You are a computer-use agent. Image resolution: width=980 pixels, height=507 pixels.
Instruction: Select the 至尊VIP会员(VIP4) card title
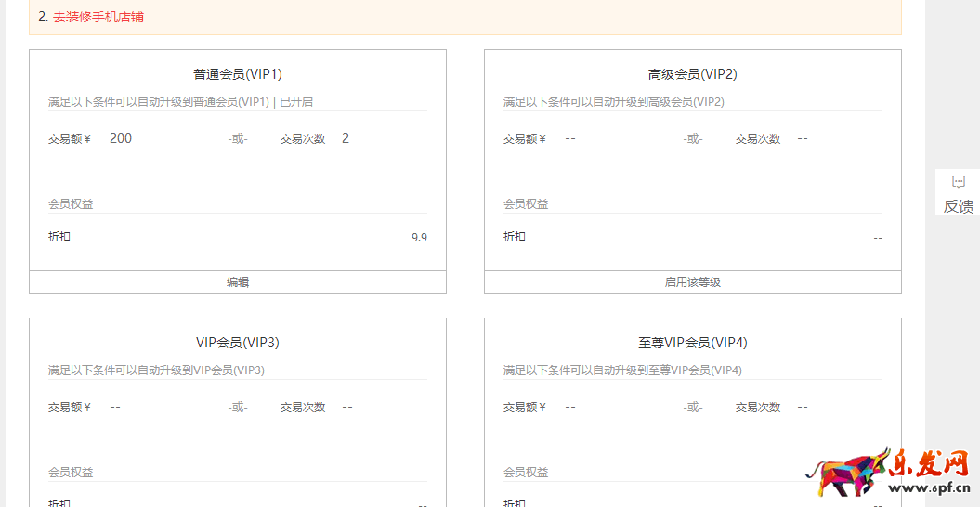(x=692, y=343)
